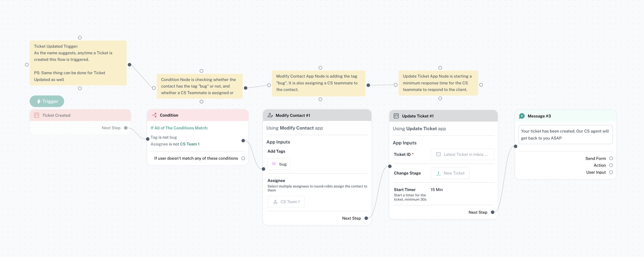Viewport: 644px width, 257px height.
Task: Click the pink tag icon beside bug
Action: coord(274,164)
